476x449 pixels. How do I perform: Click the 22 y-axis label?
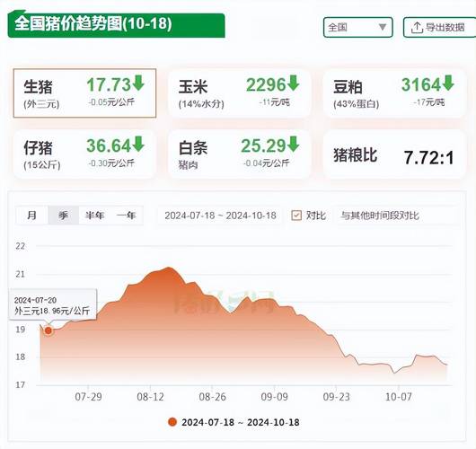21,246
